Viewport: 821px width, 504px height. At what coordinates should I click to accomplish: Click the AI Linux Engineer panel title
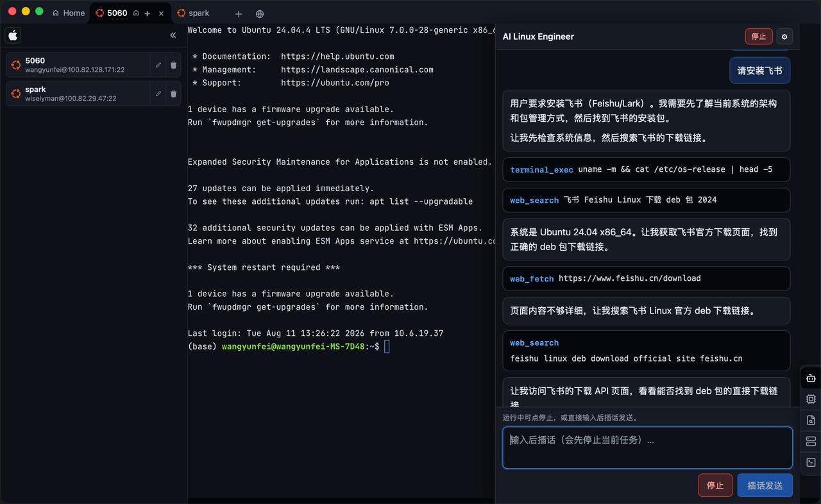(x=538, y=37)
